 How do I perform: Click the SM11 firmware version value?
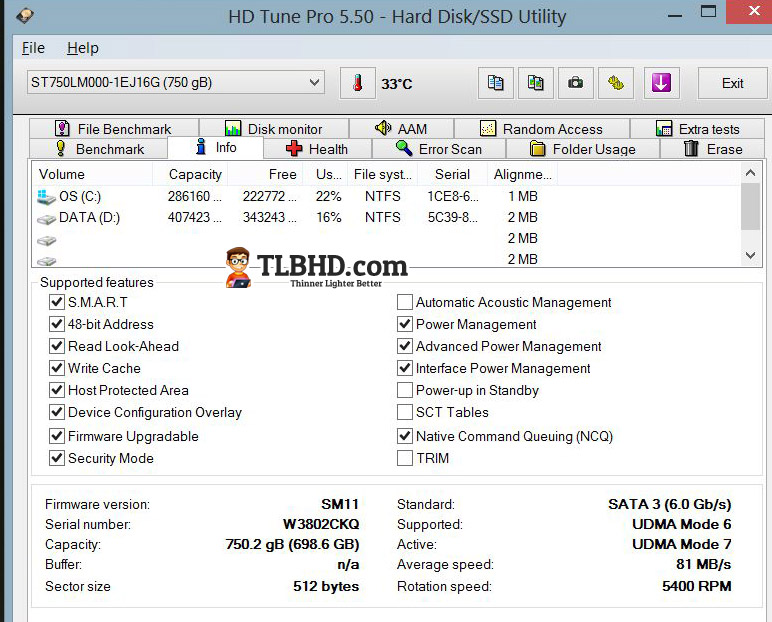[x=340, y=504]
